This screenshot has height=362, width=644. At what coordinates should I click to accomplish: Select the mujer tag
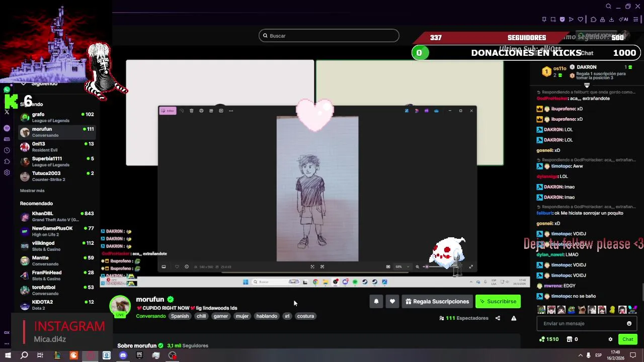(x=242, y=316)
